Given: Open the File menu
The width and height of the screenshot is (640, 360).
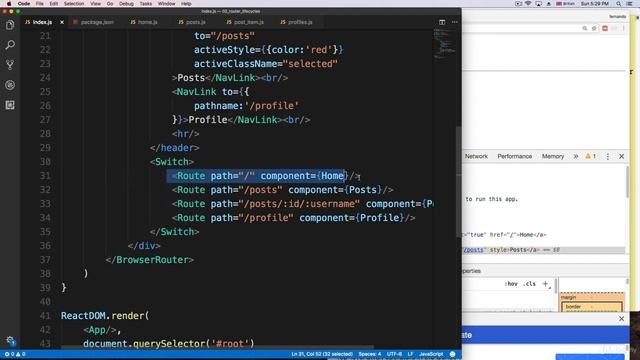Looking at the screenshot, I should (40, 4).
